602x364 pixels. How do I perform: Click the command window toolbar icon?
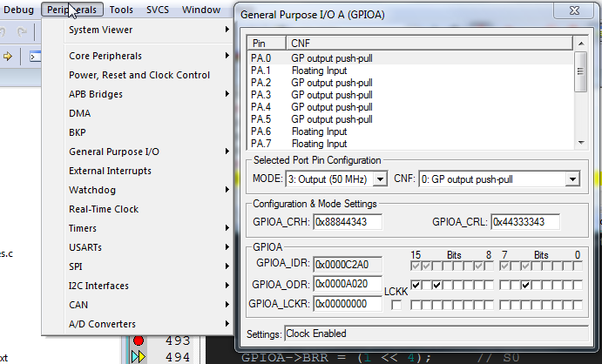click(x=36, y=57)
